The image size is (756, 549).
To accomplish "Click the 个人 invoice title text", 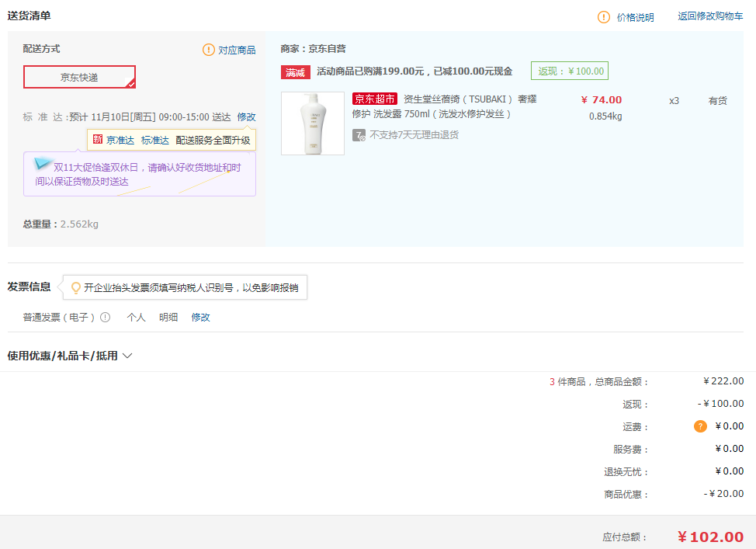I will 136,318.
